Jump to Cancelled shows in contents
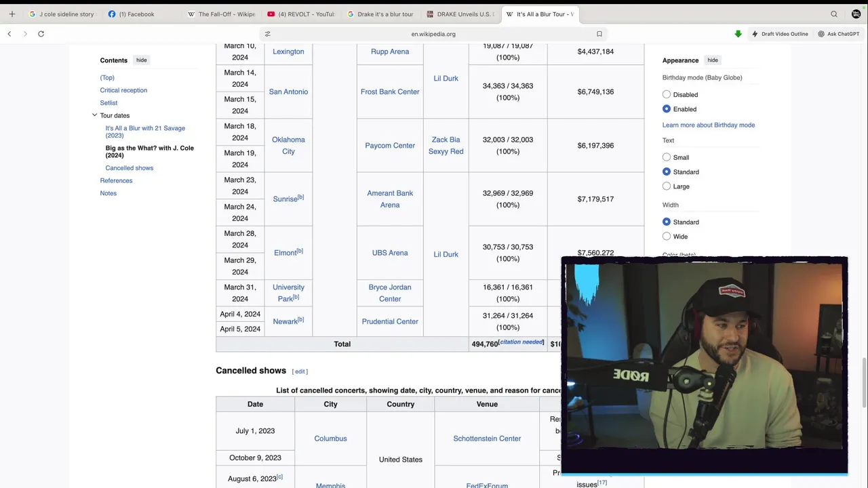The image size is (868, 488). (x=130, y=168)
